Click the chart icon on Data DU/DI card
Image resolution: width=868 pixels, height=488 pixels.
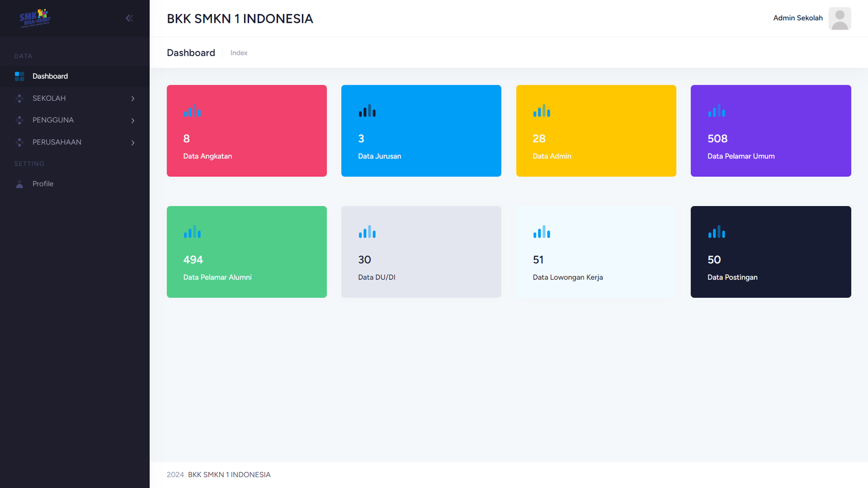coord(367,233)
